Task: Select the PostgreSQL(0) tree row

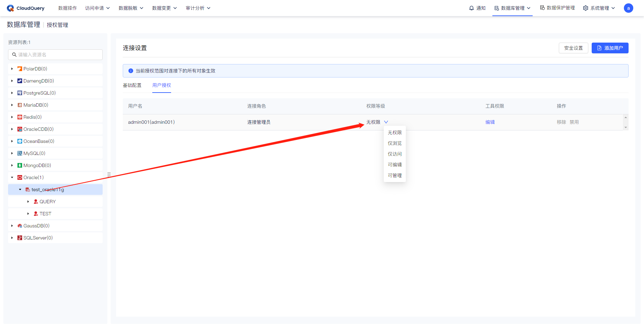Action: (55, 93)
